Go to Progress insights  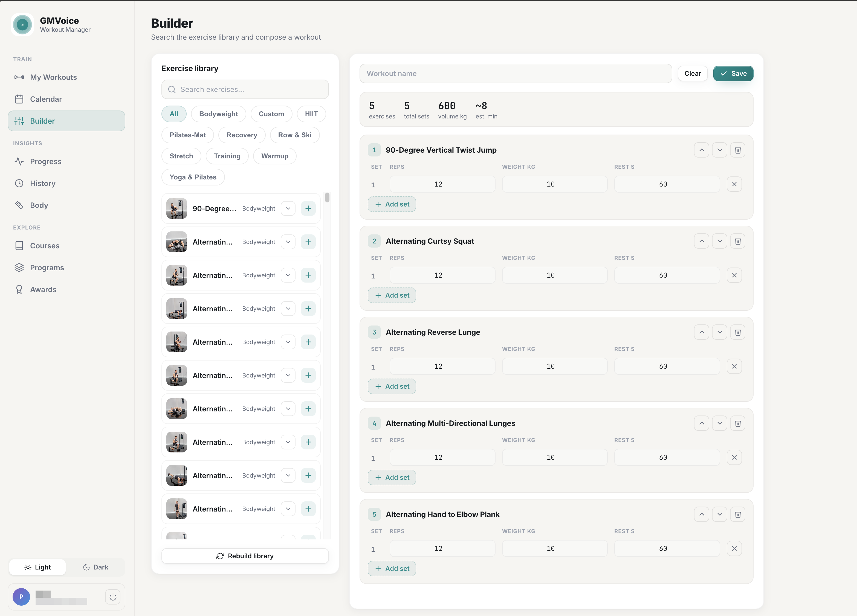[66, 161]
